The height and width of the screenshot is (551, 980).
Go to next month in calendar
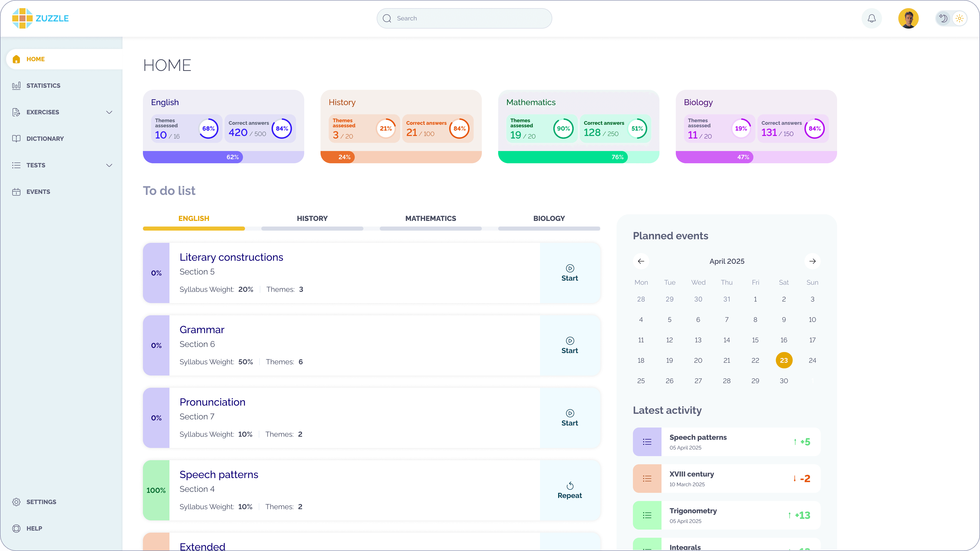(x=812, y=261)
